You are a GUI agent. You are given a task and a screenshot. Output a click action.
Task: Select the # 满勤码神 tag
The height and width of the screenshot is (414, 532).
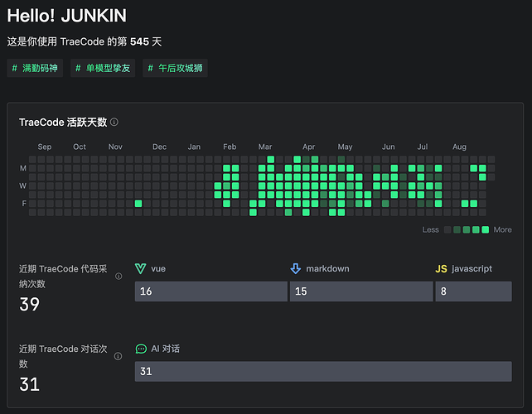point(35,68)
